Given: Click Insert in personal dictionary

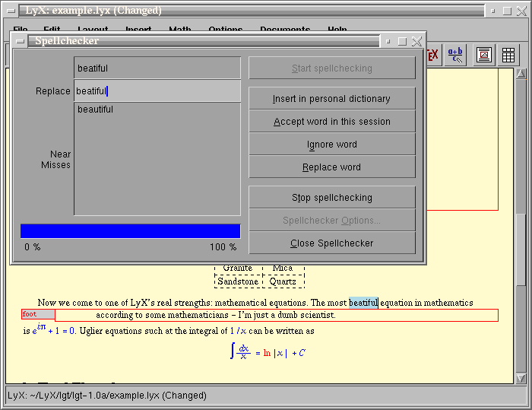Looking at the screenshot, I should pyautogui.click(x=332, y=99).
